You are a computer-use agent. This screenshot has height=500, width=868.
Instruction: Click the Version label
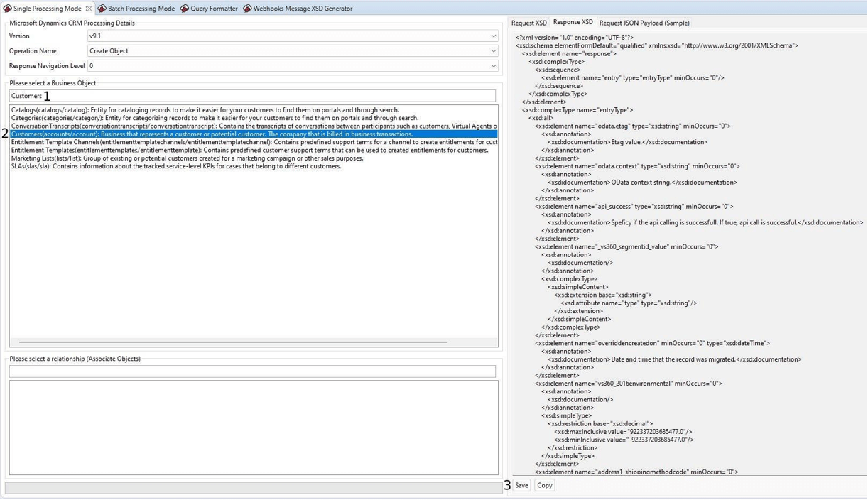point(19,36)
